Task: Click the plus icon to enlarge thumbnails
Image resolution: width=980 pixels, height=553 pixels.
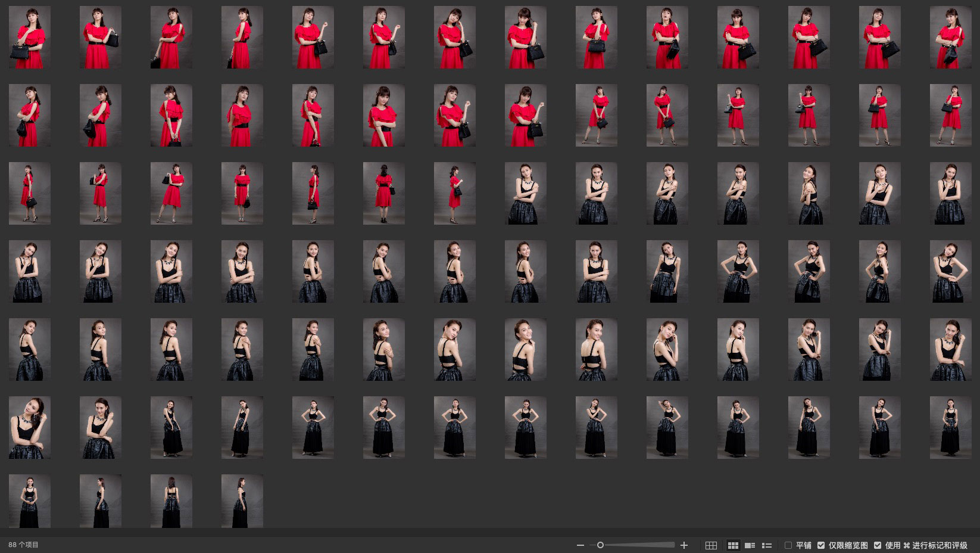Action: tap(684, 545)
